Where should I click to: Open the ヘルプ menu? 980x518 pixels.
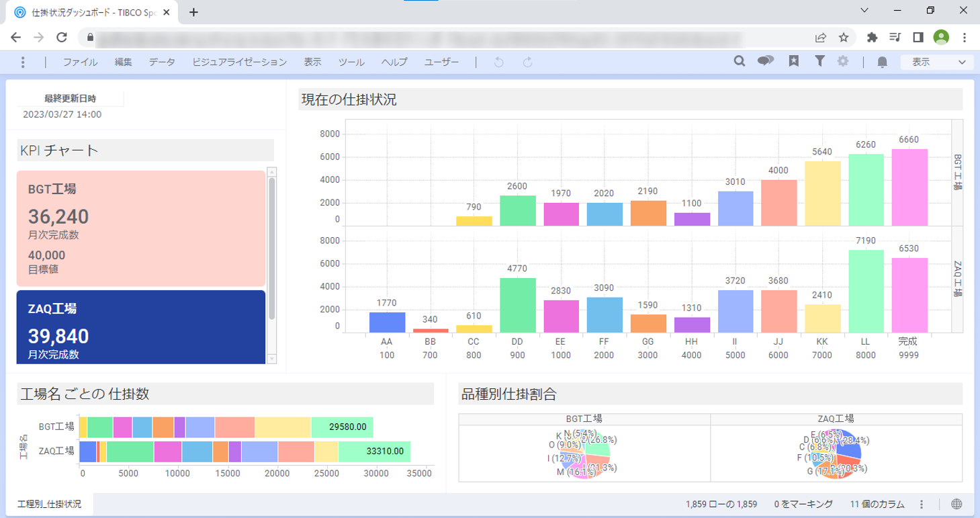394,62
